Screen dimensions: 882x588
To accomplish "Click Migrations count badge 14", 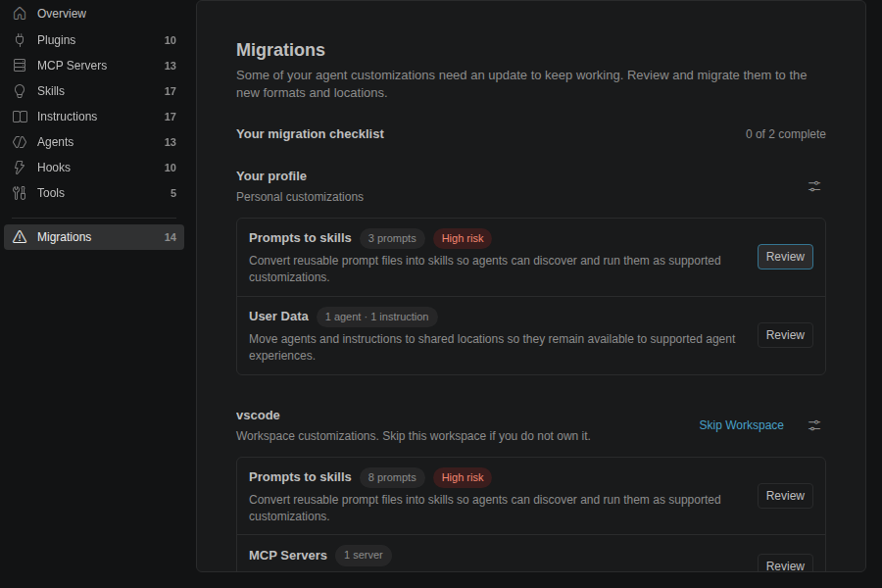I will click(x=171, y=237).
